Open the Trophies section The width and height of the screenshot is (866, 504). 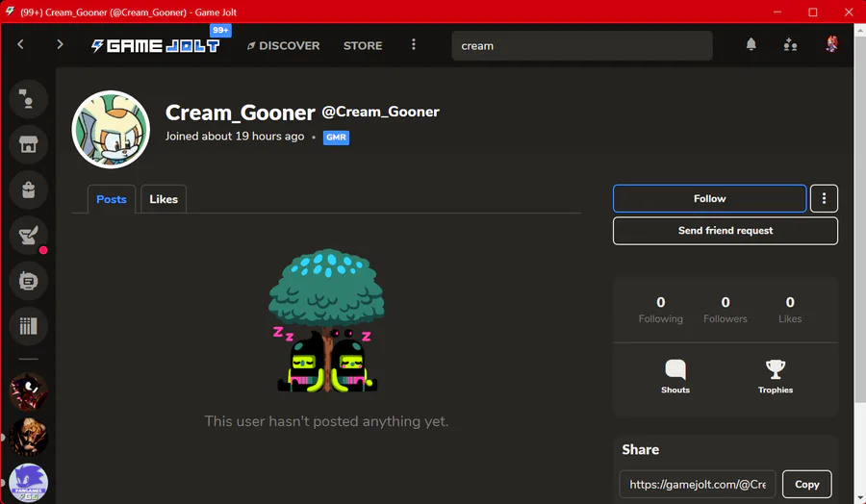pyautogui.click(x=776, y=376)
